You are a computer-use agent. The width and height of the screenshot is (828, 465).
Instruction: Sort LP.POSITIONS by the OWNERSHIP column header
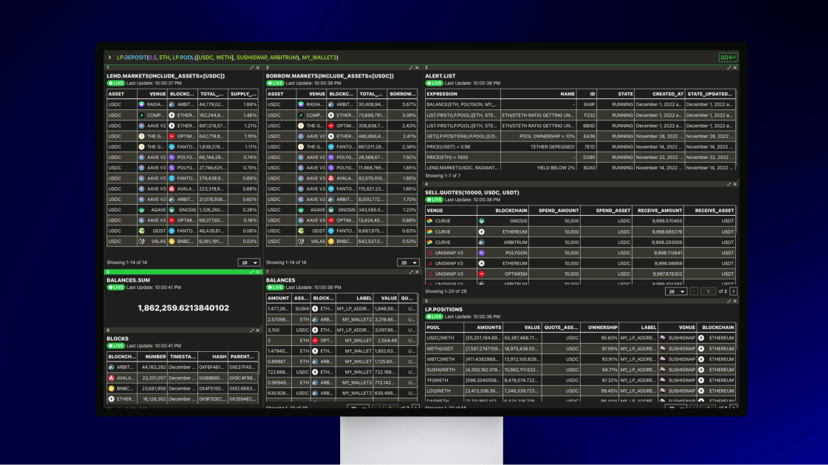point(600,328)
